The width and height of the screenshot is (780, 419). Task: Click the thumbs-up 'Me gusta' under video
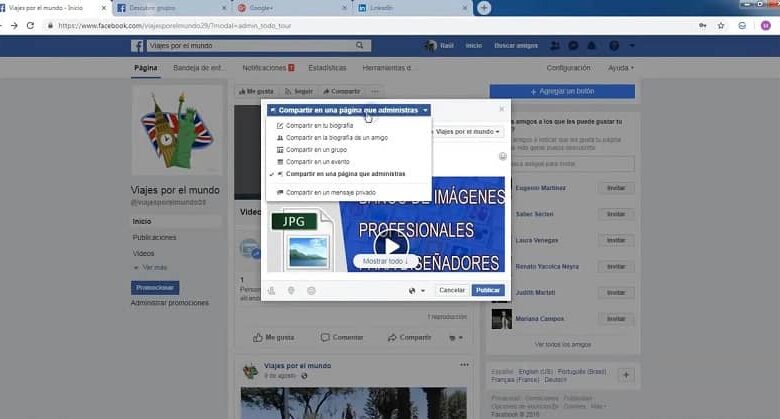tap(274, 337)
